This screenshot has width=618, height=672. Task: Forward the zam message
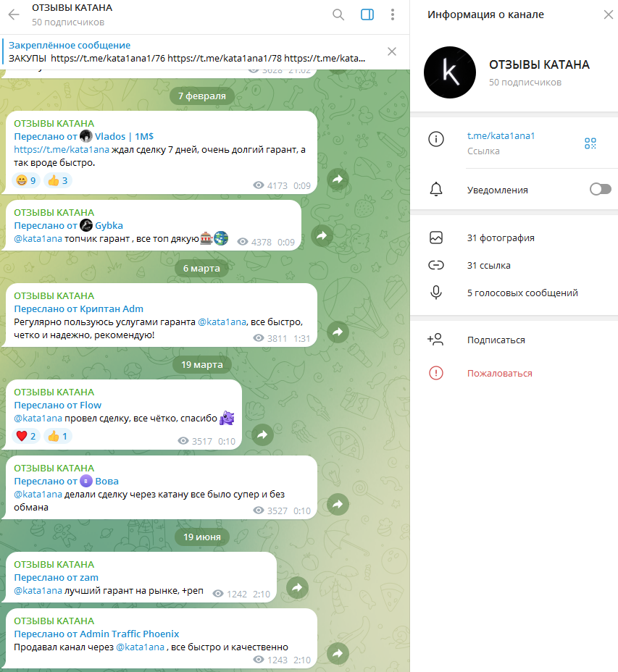click(x=297, y=587)
